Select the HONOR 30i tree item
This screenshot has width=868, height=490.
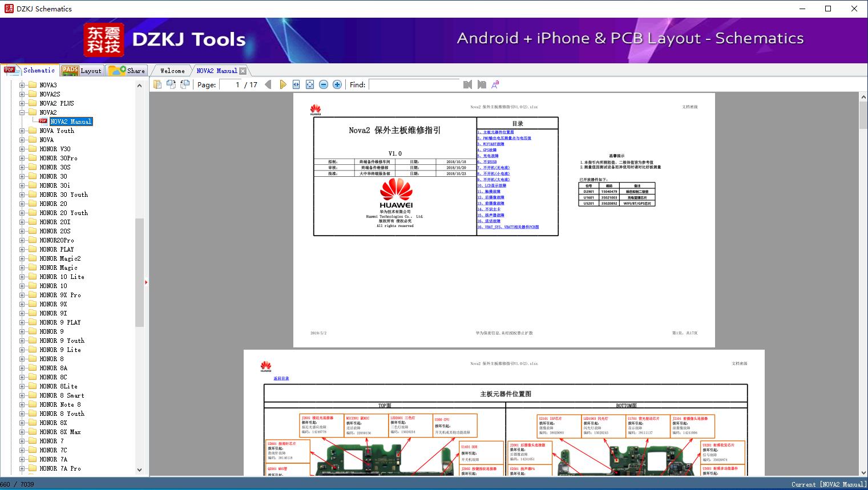[55, 185]
